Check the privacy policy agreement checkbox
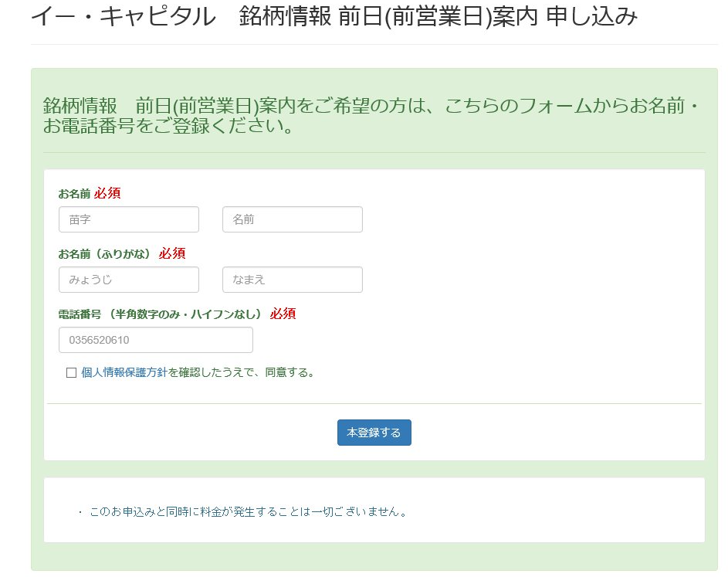The height and width of the screenshot is (577, 728). point(72,372)
